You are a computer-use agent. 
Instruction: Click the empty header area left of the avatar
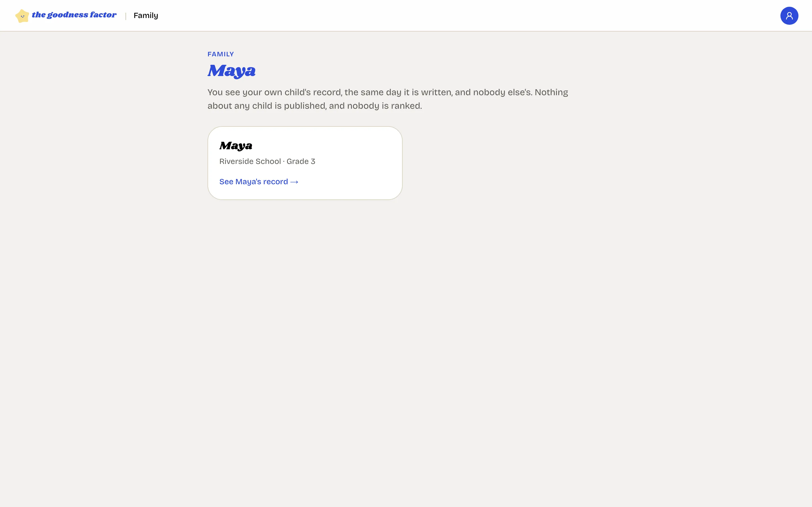470,16
